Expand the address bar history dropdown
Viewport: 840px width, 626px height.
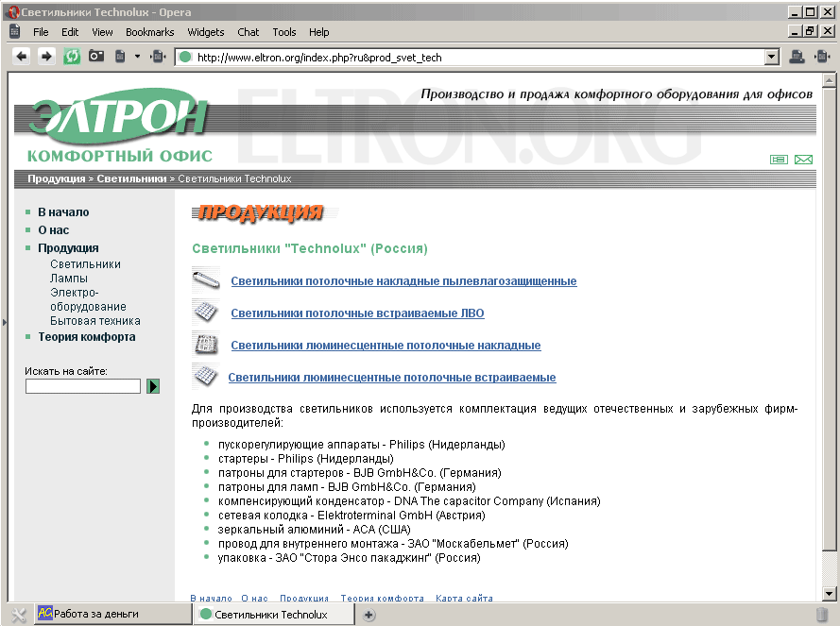point(771,58)
